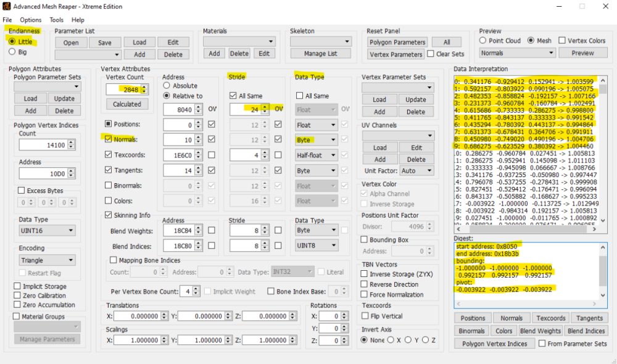Expand the Encoding Triangle dropdown
Image resolution: width=617 pixels, height=364 pixels.
click(47, 260)
